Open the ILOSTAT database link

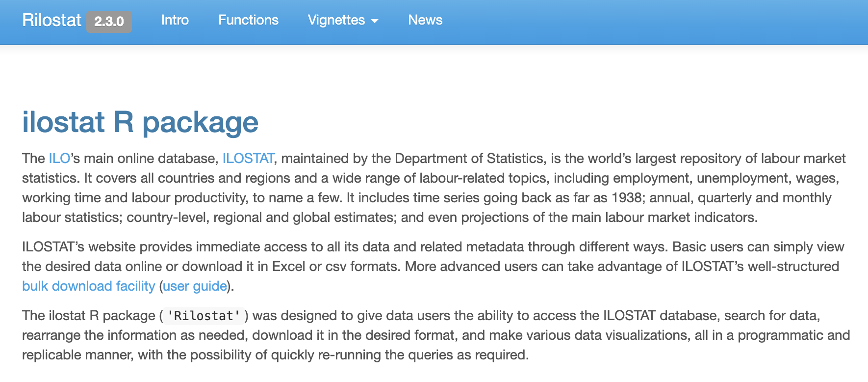248,159
